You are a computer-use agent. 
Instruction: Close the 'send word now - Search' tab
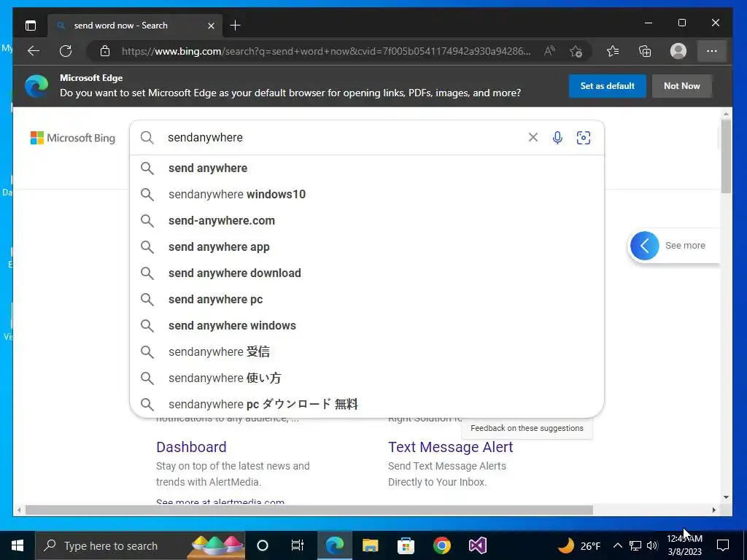click(211, 26)
